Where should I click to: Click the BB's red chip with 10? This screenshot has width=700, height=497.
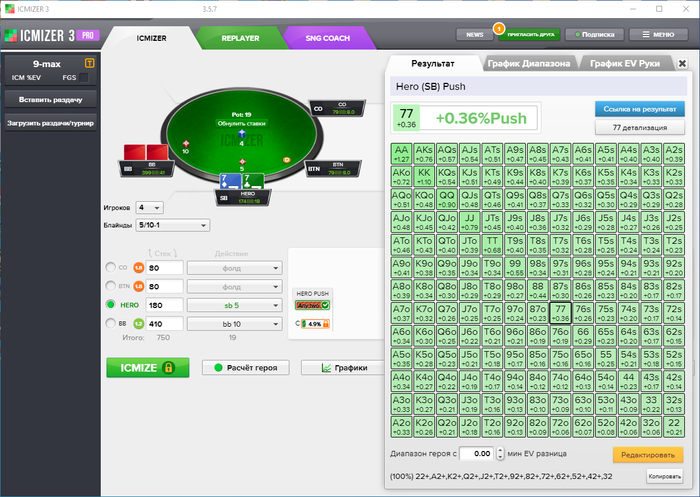tap(186, 144)
